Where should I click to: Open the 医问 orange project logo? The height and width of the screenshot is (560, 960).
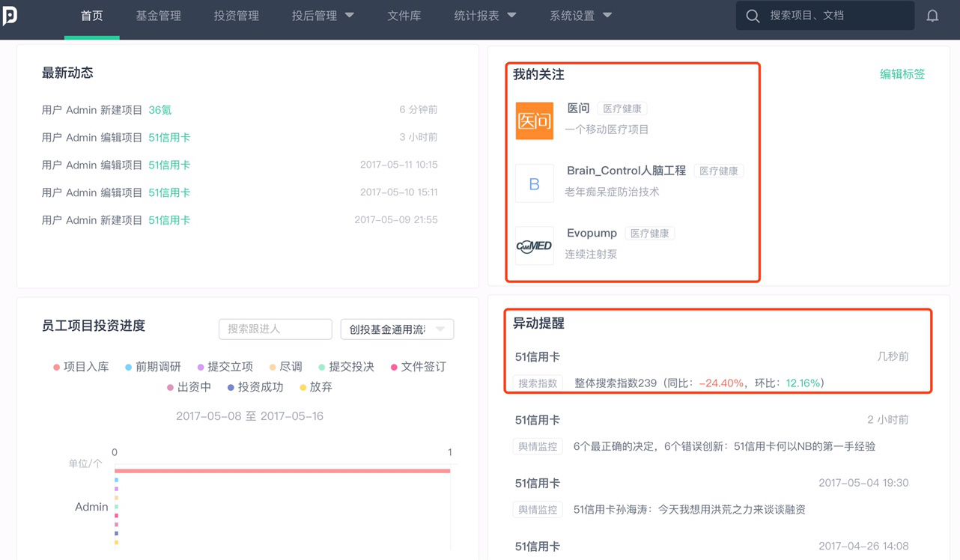535,121
